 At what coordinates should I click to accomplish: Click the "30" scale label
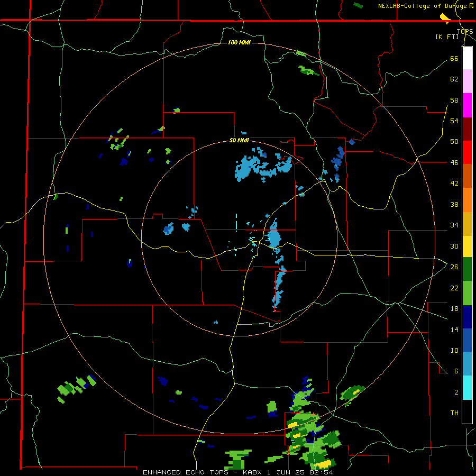click(454, 246)
